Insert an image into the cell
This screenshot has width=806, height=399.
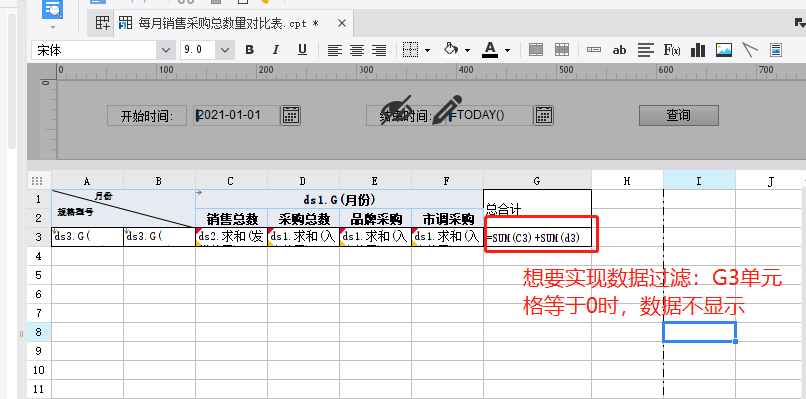click(724, 50)
